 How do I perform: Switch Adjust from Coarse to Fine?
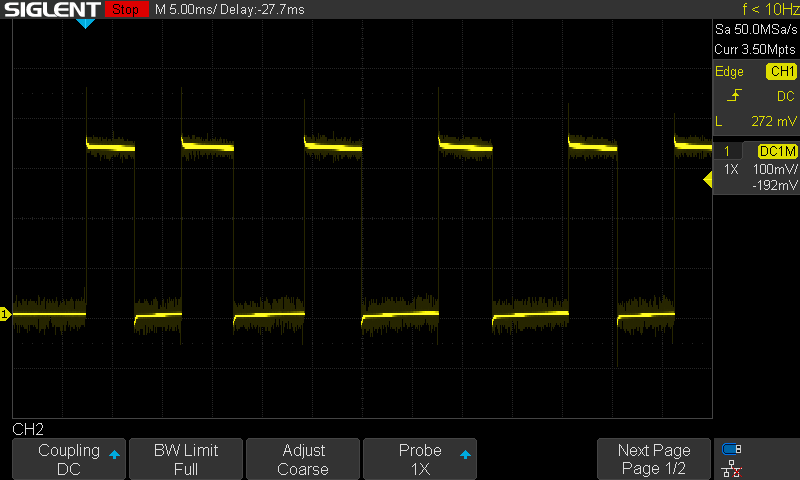tap(303, 459)
